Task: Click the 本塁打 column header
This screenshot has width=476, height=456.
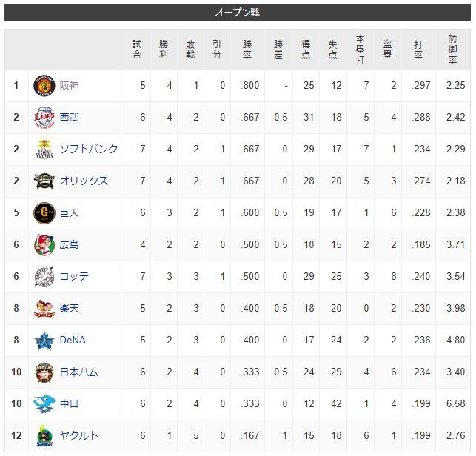Action: [360, 50]
